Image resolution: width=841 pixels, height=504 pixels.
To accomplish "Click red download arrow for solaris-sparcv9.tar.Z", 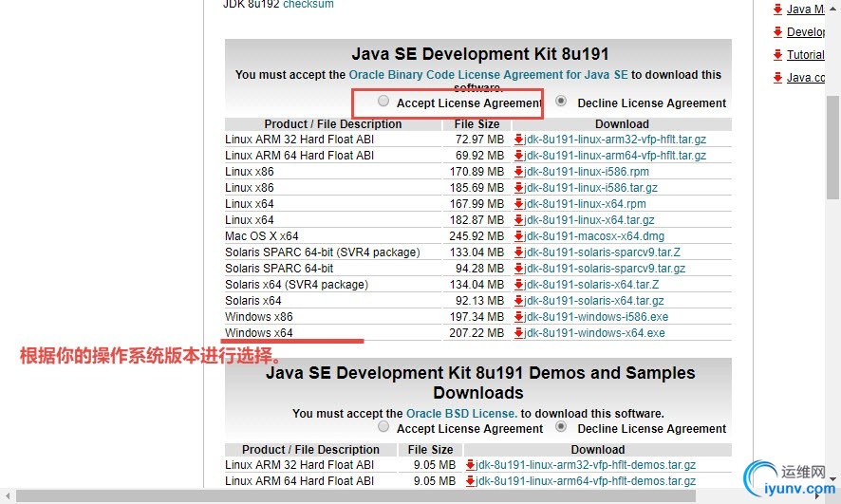I will point(518,252).
